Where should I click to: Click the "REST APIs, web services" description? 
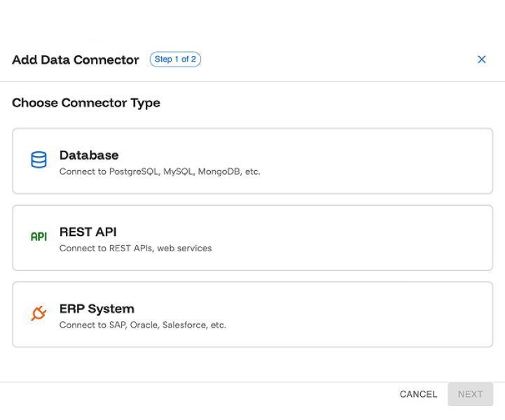tap(135, 248)
